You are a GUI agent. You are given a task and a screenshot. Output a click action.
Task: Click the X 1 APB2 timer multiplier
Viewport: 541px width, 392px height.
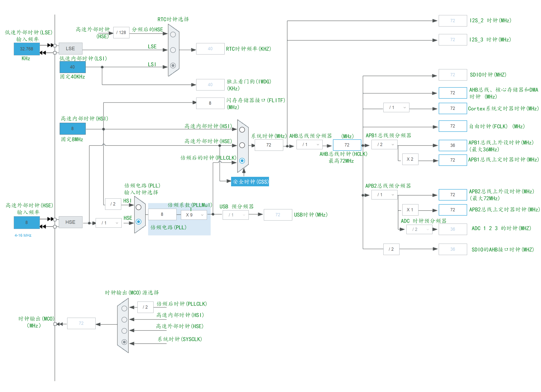410,210
